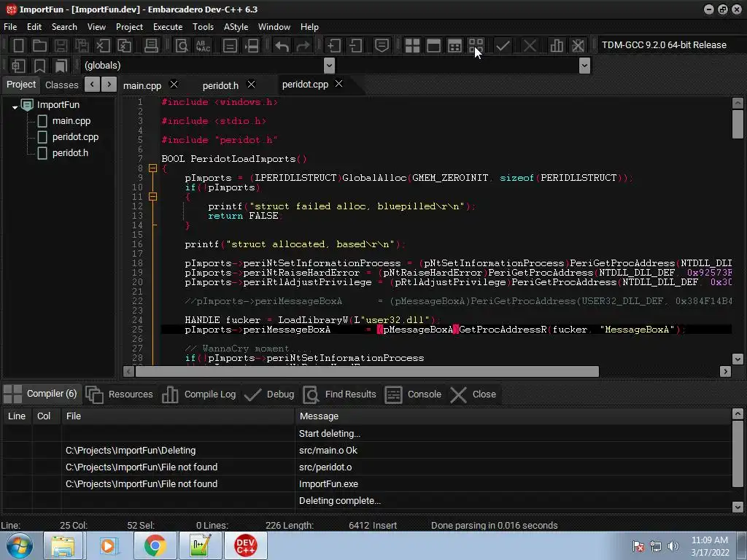Click the Open file folder icon
Viewport: 747px width, 560px height.
(40, 45)
